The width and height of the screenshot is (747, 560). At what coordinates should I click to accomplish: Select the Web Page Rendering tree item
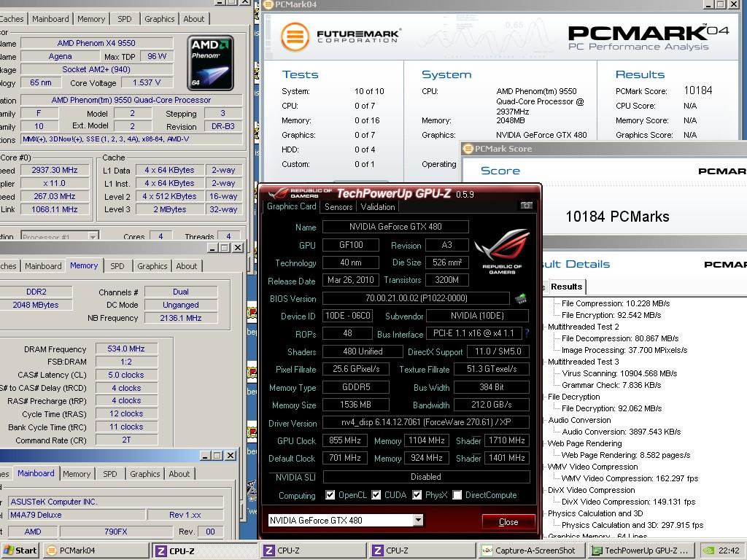584,443
